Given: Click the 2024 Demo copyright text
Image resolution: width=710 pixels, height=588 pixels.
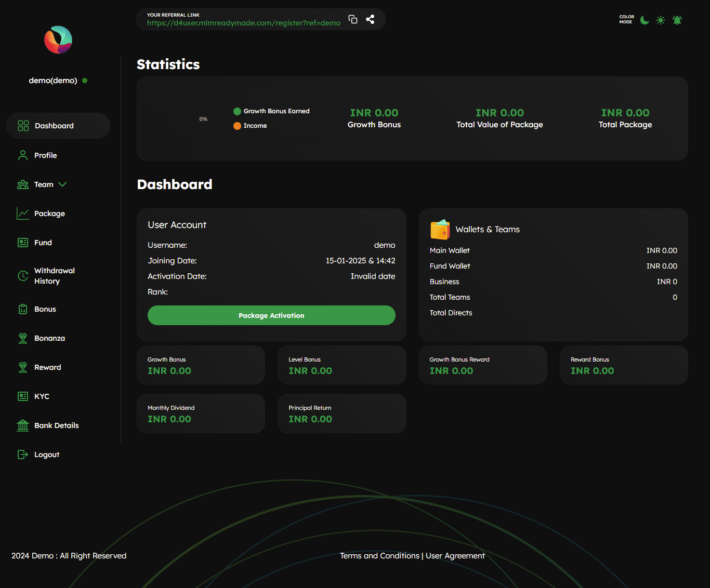Looking at the screenshot, I should pos(69,556).
